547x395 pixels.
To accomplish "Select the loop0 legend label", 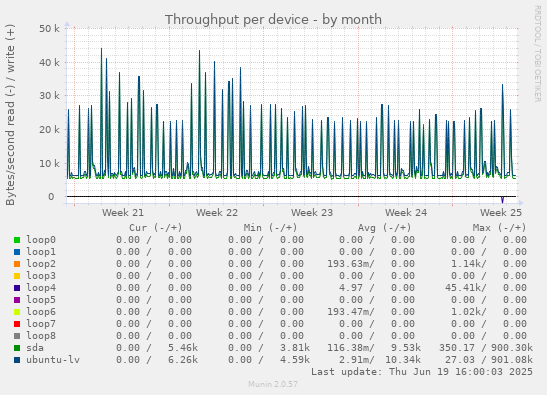I will coord(41,240).
